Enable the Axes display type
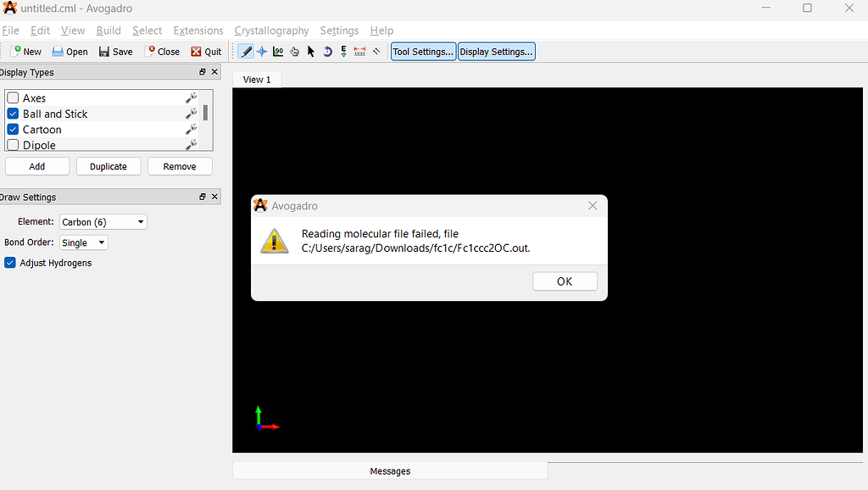The height and width of the screenshot is (490, 868). pos(13,97)
